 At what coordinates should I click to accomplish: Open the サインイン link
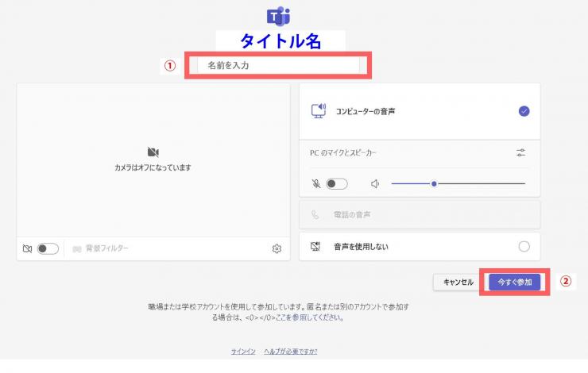coord(243,351)
